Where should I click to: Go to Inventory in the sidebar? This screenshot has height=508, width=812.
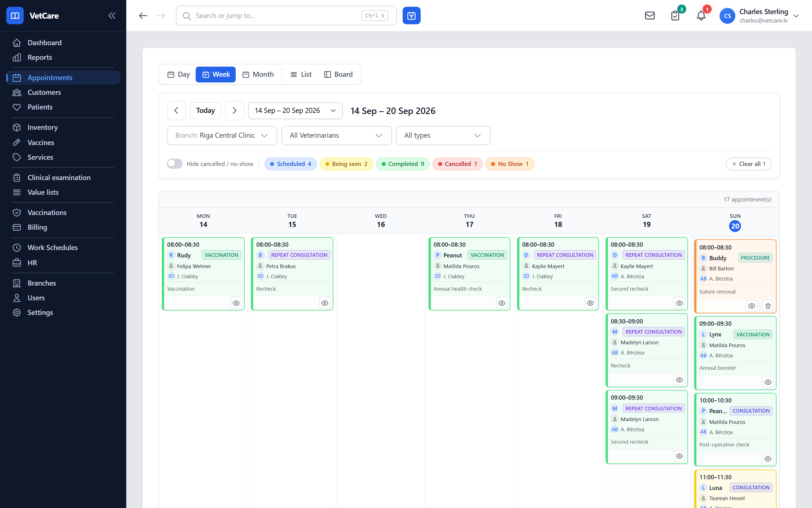tap(63, 127)
